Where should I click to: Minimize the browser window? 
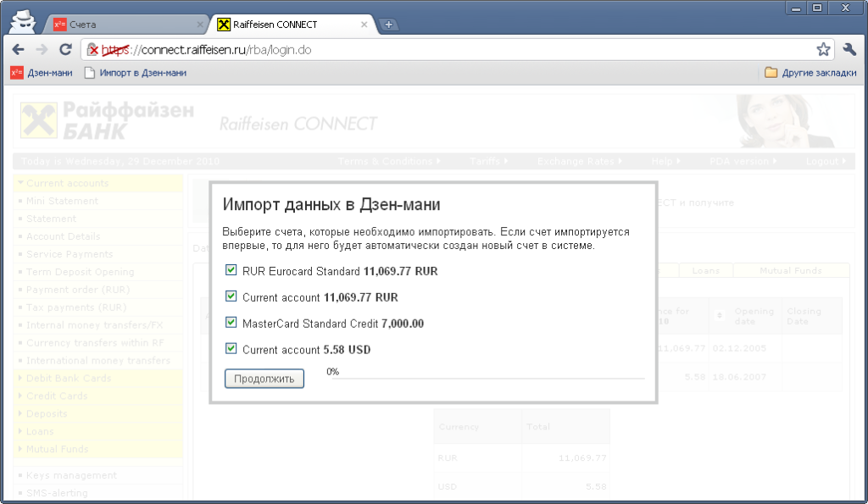click(x=796, y=8)
